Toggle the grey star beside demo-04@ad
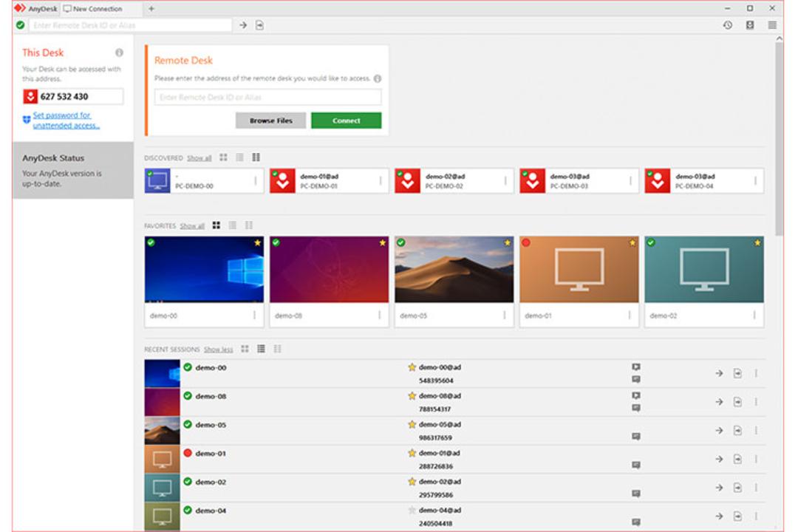The image size is (798, 532). [x=412, y=510]
